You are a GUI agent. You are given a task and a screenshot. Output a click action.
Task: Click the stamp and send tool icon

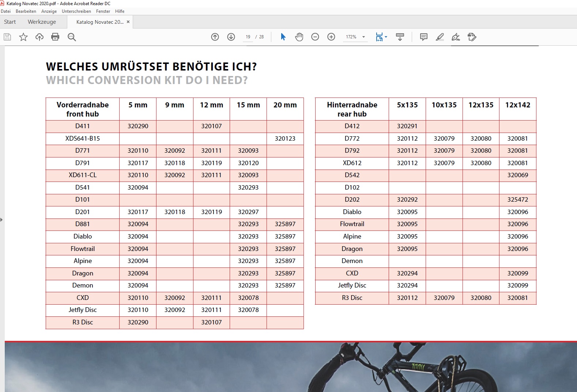click(472, 37)
